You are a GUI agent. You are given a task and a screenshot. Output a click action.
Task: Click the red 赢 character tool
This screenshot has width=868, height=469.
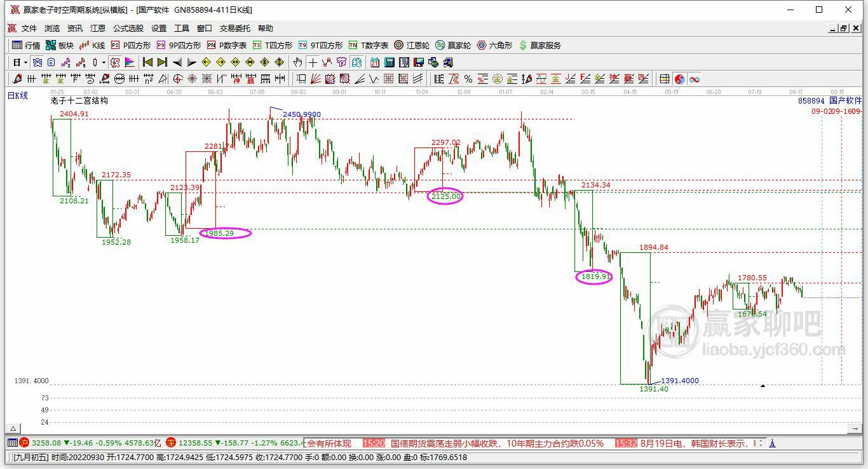pos(250,79)
